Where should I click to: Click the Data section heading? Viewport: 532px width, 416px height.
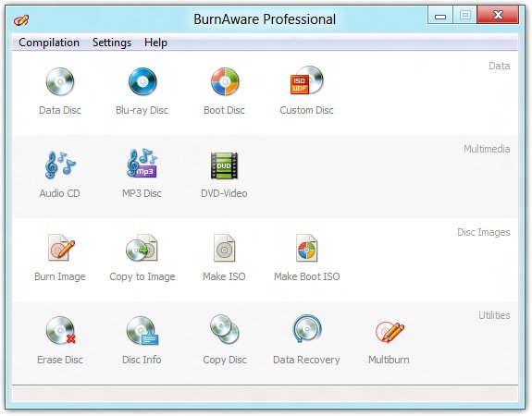(500, 66)
